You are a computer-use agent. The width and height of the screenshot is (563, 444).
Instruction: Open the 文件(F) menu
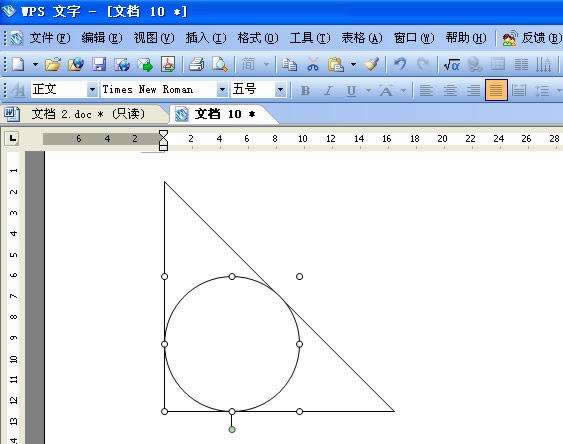50,38
